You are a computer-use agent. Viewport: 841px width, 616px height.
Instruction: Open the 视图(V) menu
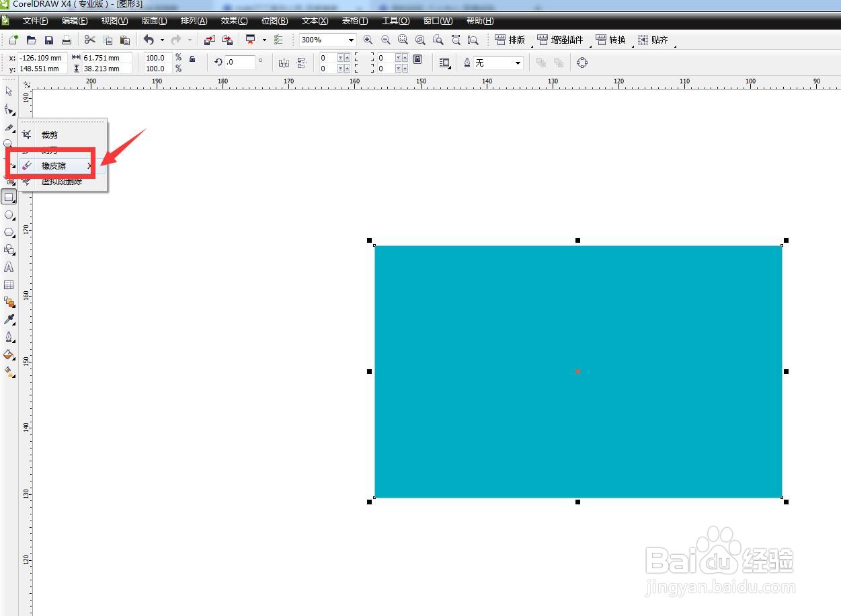[x=114, y=21]
